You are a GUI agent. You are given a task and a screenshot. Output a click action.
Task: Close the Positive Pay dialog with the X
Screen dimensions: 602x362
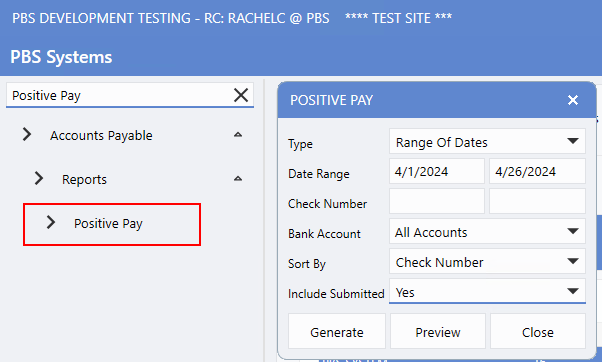pyautogui.click(x=572, y=100)
